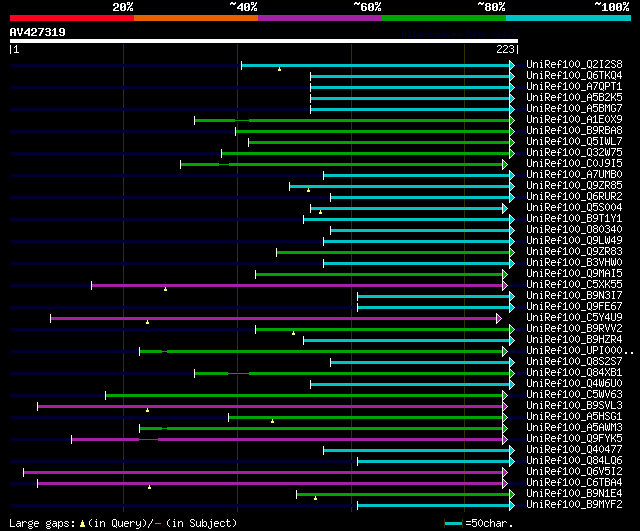Click the white AV427319 query sequence bar

(x=264, y=41)
